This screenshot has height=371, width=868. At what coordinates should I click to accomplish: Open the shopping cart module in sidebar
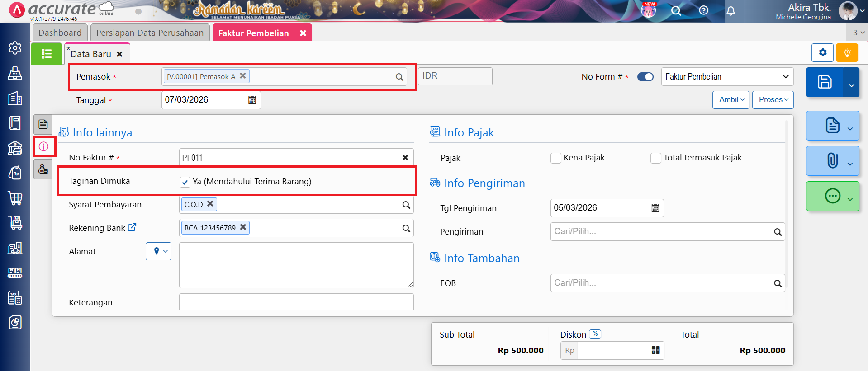[15, 198]
